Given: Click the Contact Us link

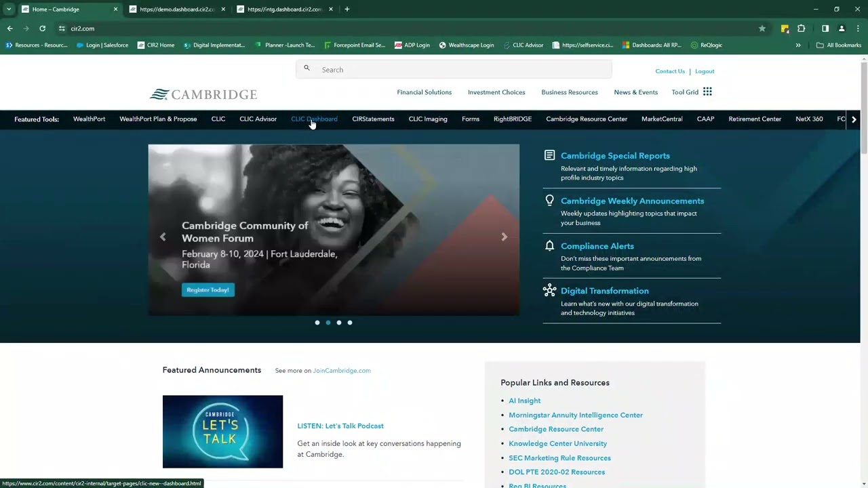Looking at the screenshot, I should click(670, 71).
